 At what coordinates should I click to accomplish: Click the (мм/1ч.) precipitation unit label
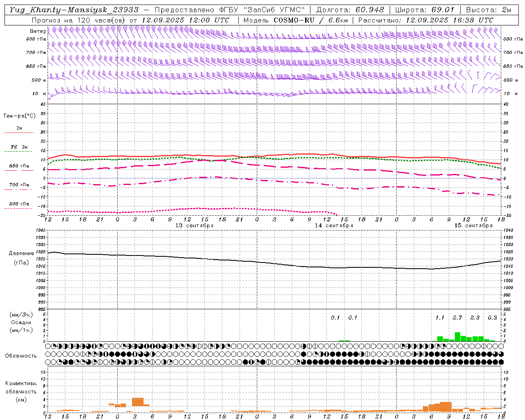click(x=21, y=330)
